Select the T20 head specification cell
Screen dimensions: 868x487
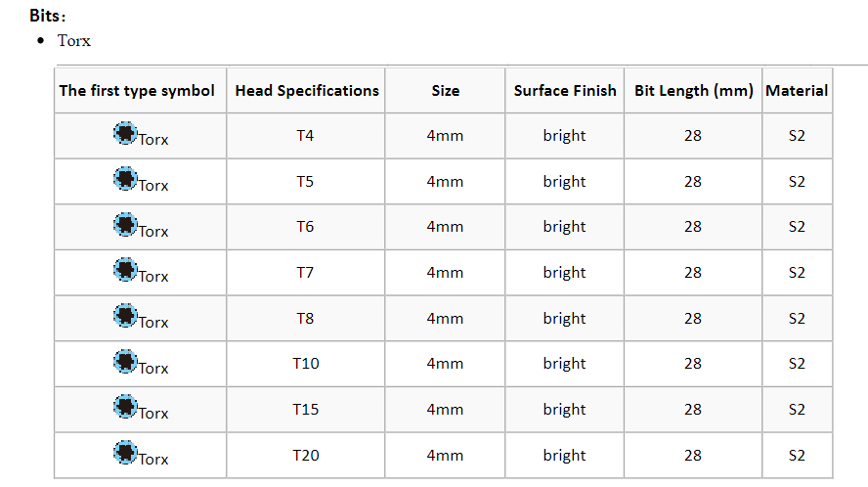pos(306,456)
